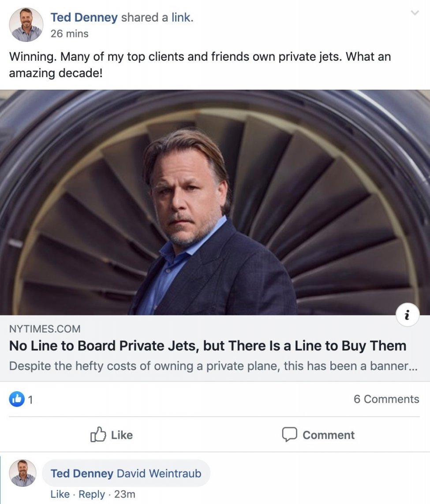Open tagged David Weintraub's profile in comment
The width and height of the screenshot is (430, 504).
159,474
